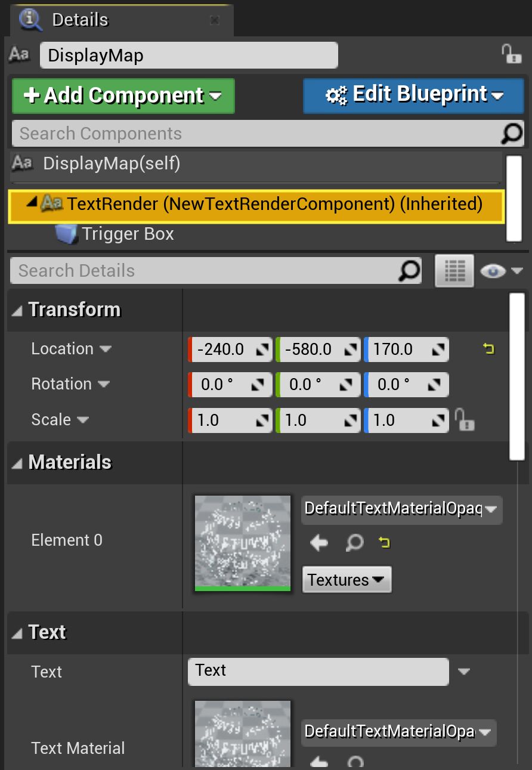Click the Add Component button
The width and height of the screenshot is (532, 770).
pyautogui.click(x=122, y=95)
